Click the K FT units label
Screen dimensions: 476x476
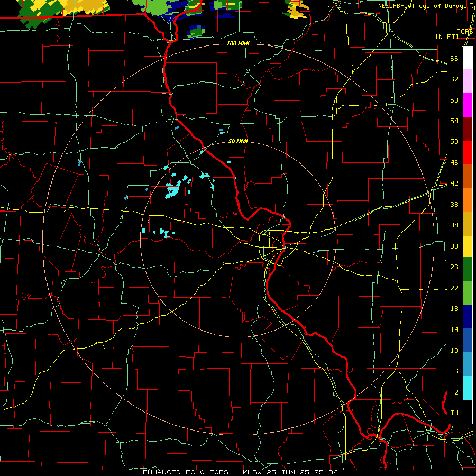(447, 36)
